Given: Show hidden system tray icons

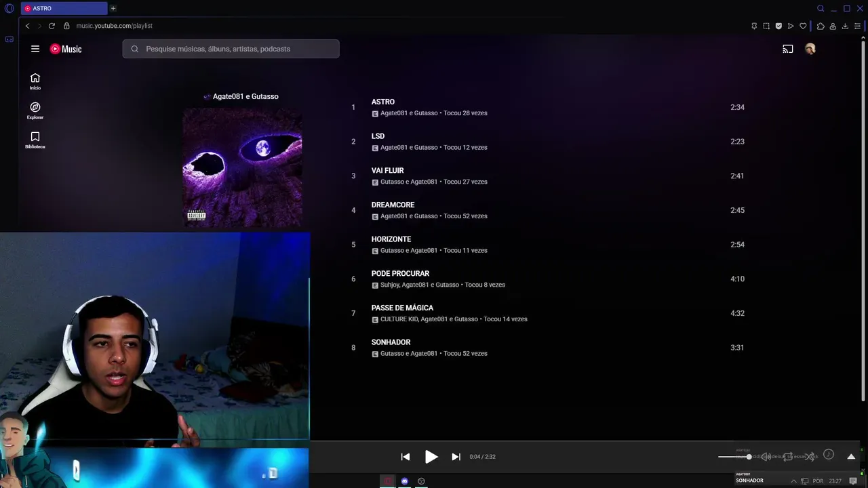Looking at the screenshot, I should [793, 481].
